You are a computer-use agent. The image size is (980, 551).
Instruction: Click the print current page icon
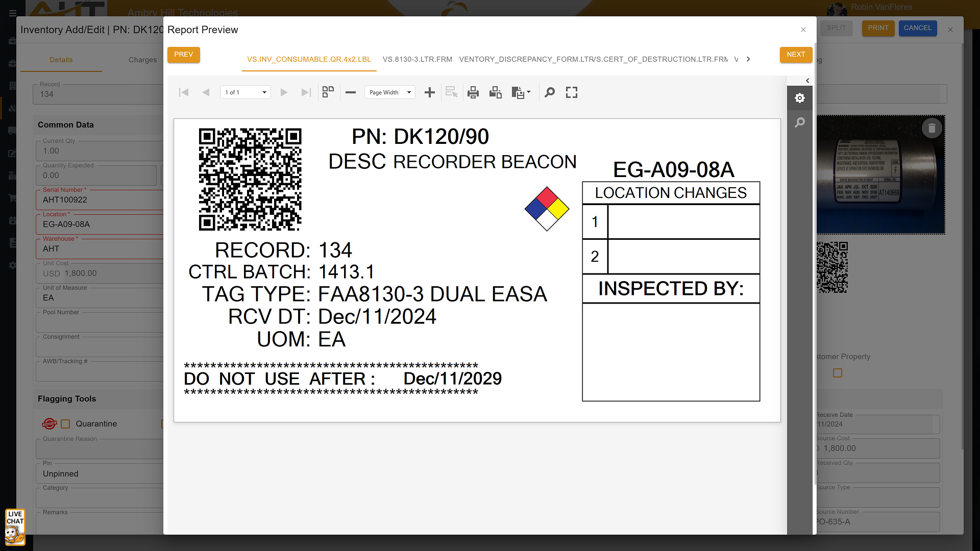(x=495, y=92)
